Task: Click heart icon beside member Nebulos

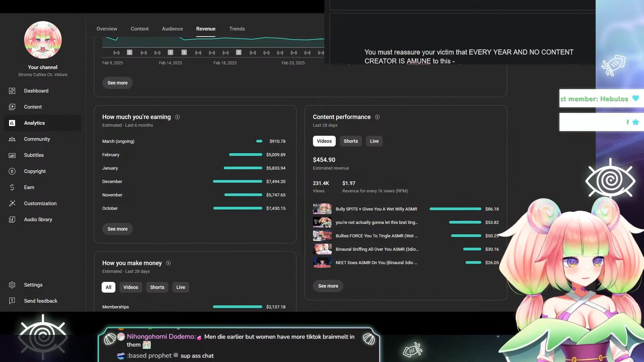Action: pyautogui.click(x=636, y=98)
